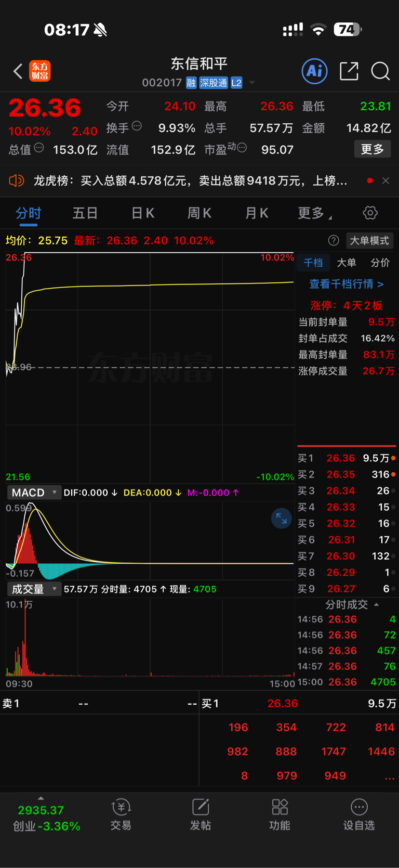Screen dimensions: 399x868
Task: Tap the 换手 info circle icon
Action: pyautogui.click(x=137, y=125)
